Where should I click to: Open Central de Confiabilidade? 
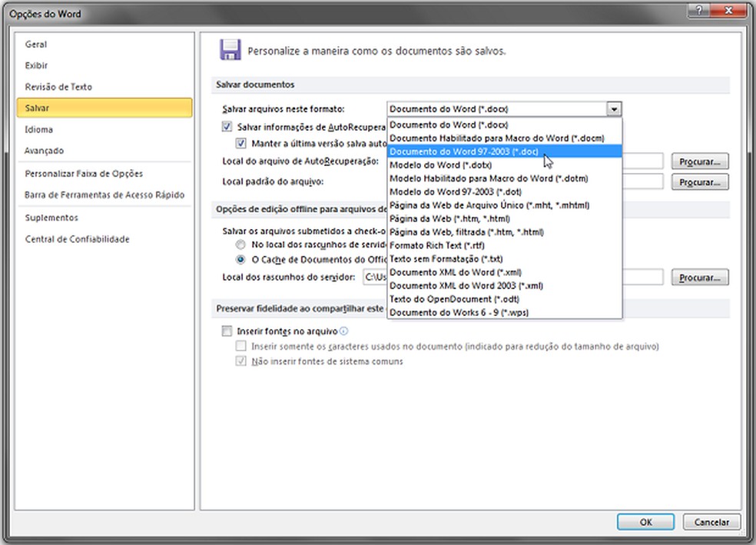click(104, 239)
